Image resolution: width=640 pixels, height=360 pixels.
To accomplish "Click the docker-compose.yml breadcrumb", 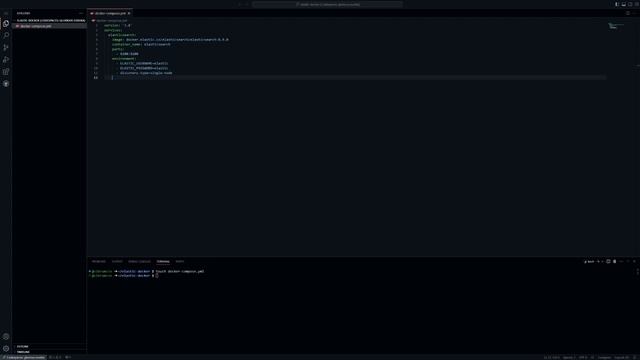I will [111, 20].
